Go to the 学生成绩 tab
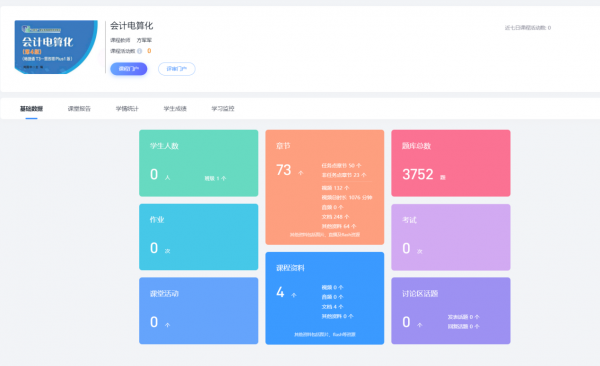 175,109
